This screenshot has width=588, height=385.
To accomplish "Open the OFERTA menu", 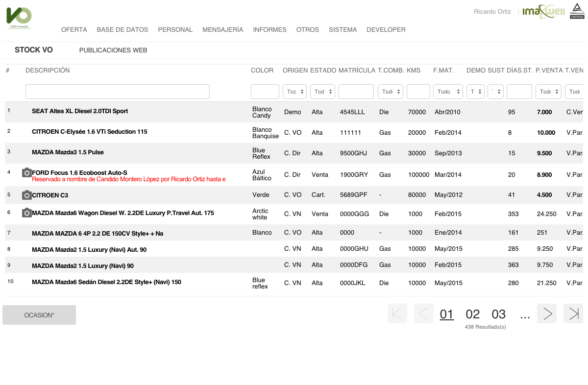I will coord(74,30).
